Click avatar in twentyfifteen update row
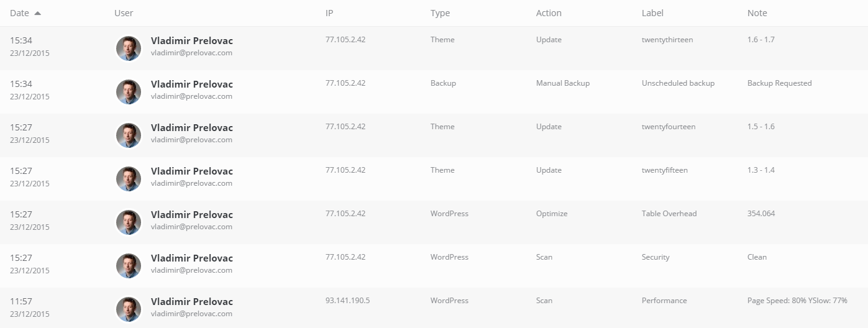The image size is (868, 328). (129, 179)
